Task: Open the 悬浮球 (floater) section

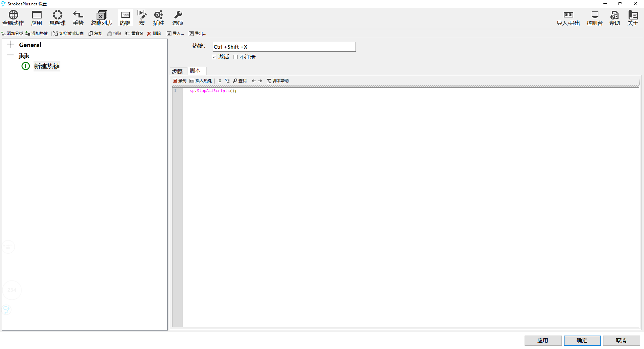Action: click(x=57, y=18)
